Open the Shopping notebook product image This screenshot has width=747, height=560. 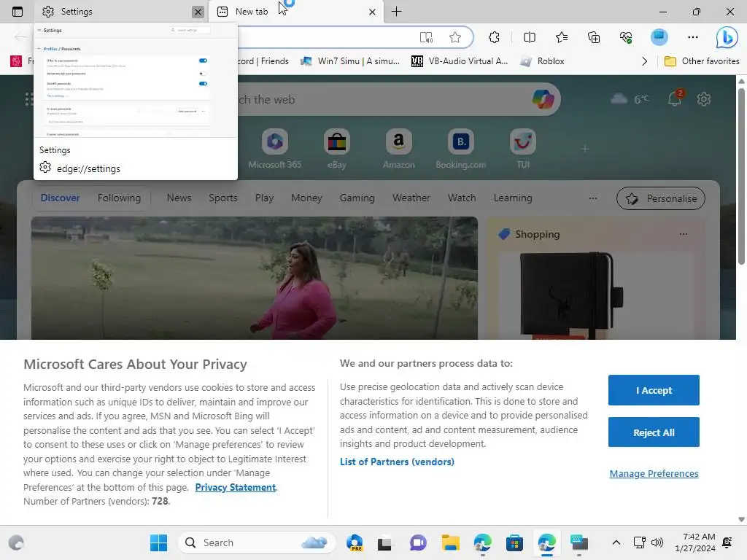coord(570,295)
